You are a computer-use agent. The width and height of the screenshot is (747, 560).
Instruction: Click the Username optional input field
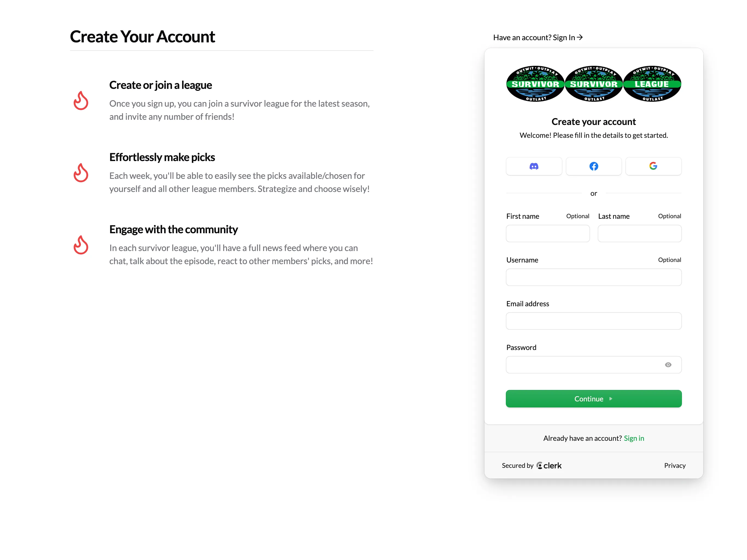[594, 277]
